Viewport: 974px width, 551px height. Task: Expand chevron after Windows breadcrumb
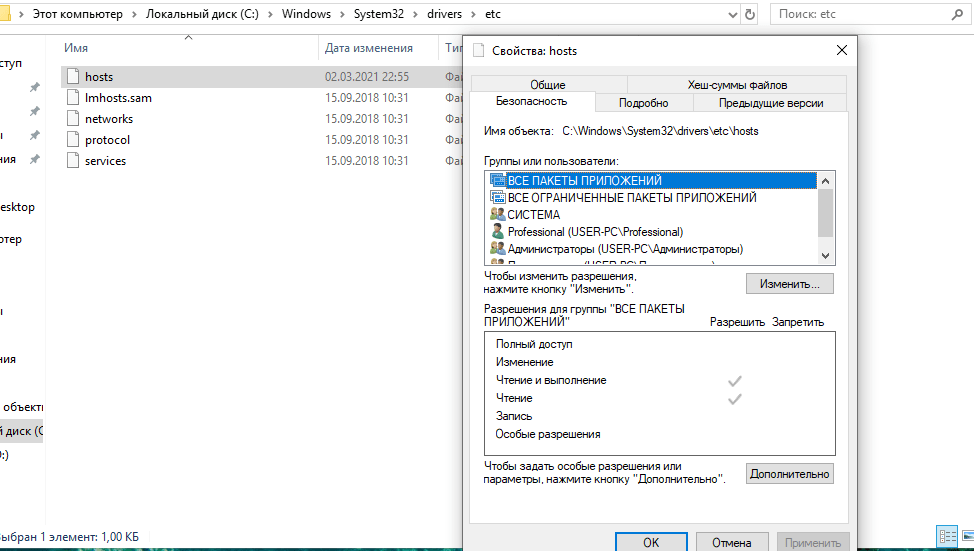click(x=342, y=14)
